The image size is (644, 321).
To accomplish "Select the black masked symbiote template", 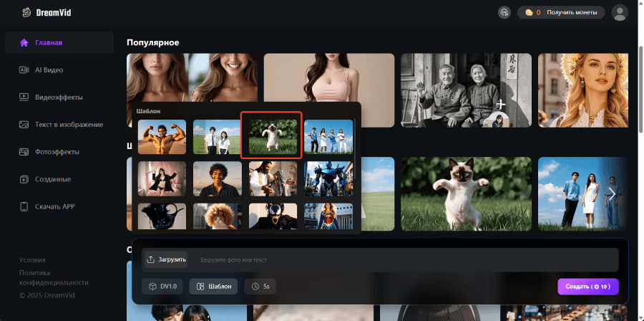I will click(273, 216).
